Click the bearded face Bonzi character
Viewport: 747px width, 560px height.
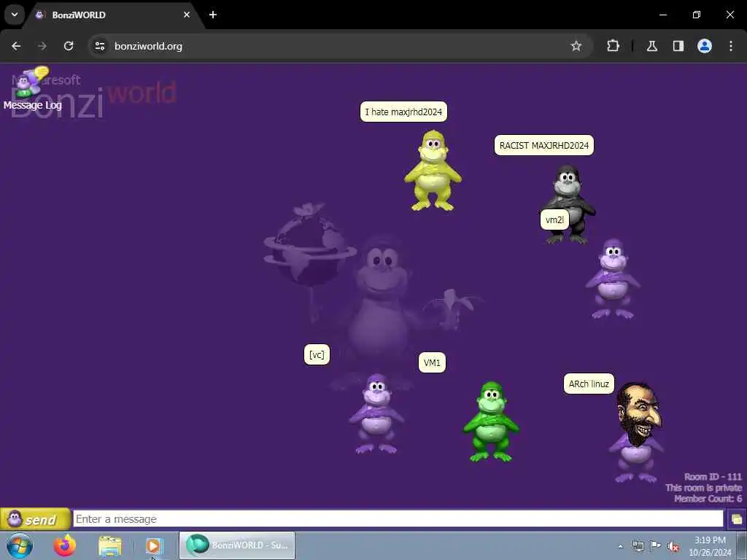(x=637, y=432)
